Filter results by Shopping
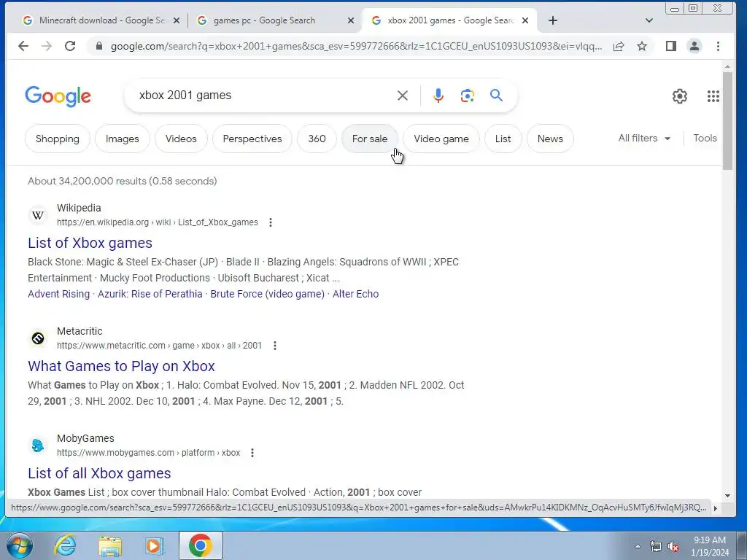 click(x=58, y=139)
